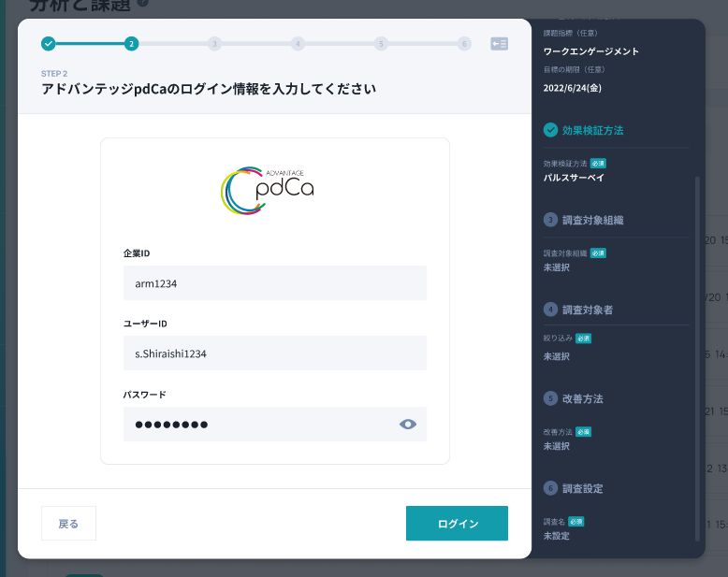The height and width of the screenshot is (577, 728).
Task: Click the step 3 progress circle
Action: coord(214,44)
